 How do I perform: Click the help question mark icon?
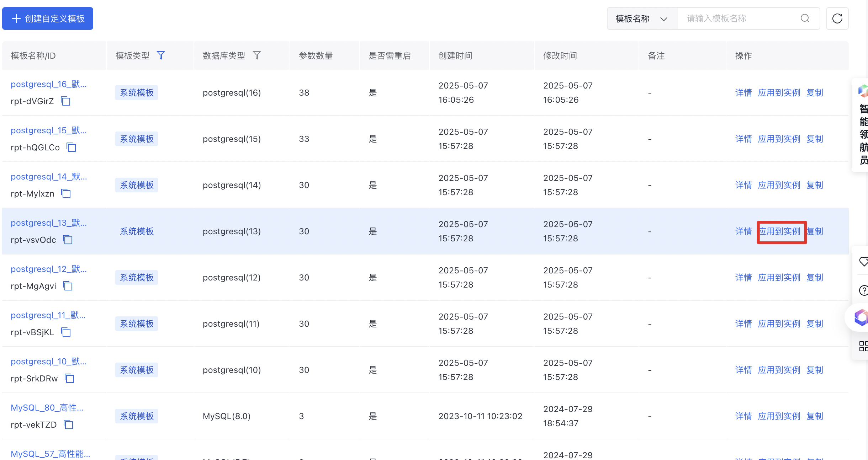[864, 290]
